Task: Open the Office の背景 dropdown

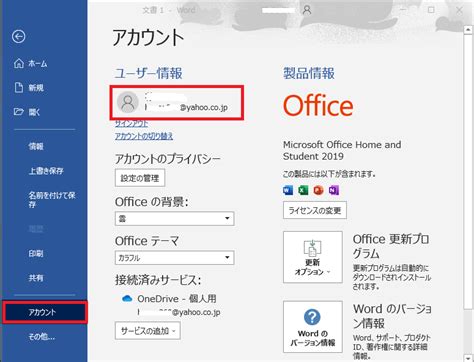Action: click(x=175, y=219)
